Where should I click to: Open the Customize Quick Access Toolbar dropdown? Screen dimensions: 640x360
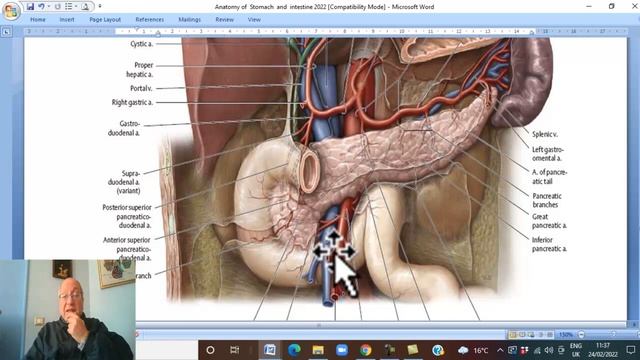click(100, 7)
